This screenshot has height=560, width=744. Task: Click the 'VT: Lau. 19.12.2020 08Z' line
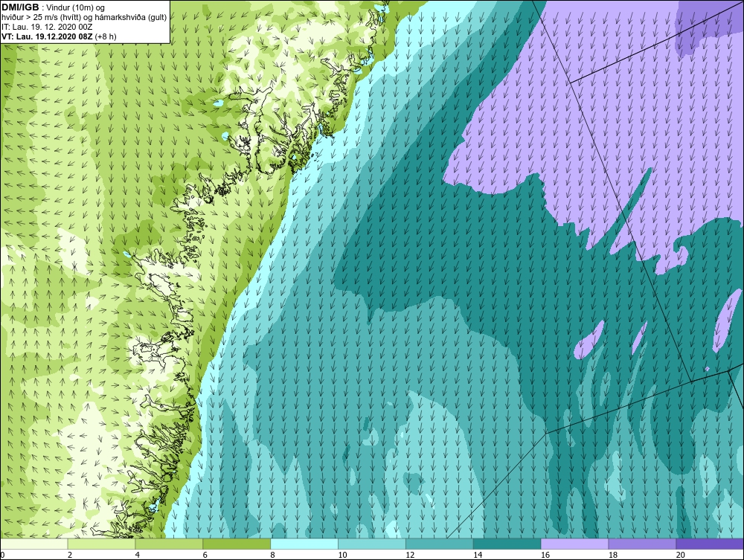click(59, 36)
